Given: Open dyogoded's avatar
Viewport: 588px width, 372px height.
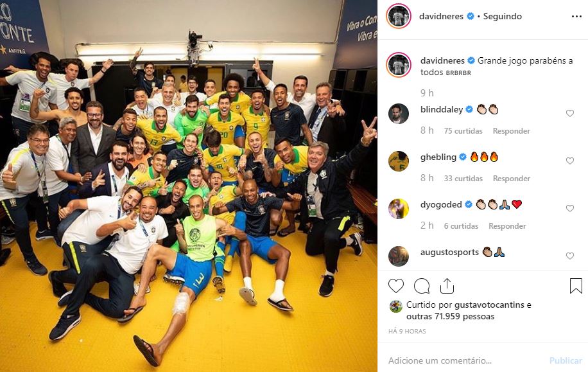Looking at the screenshot, I should coord(399,209).
